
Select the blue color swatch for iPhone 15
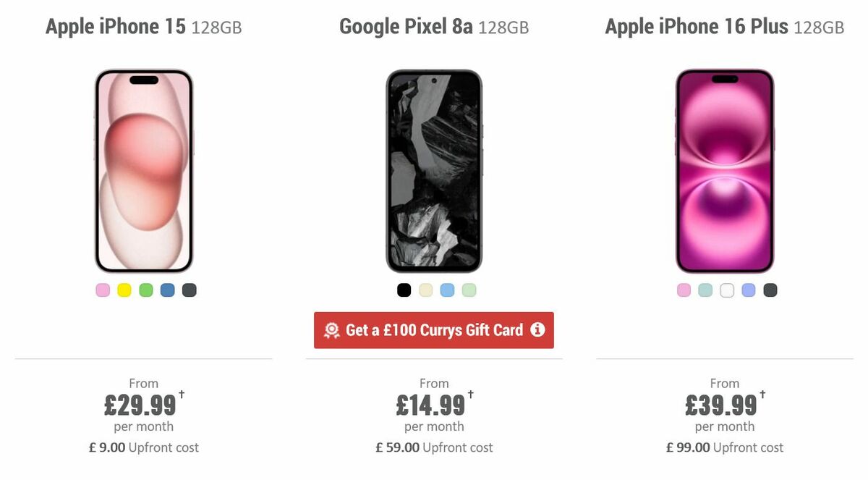pos(166,290)
